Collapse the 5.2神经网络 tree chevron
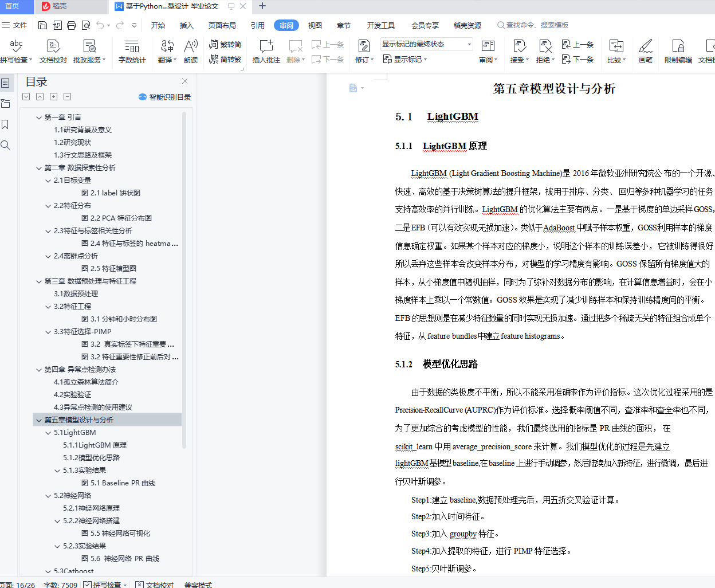The height and width of the screenshot is (588, 715). click(x=48, y=496)
